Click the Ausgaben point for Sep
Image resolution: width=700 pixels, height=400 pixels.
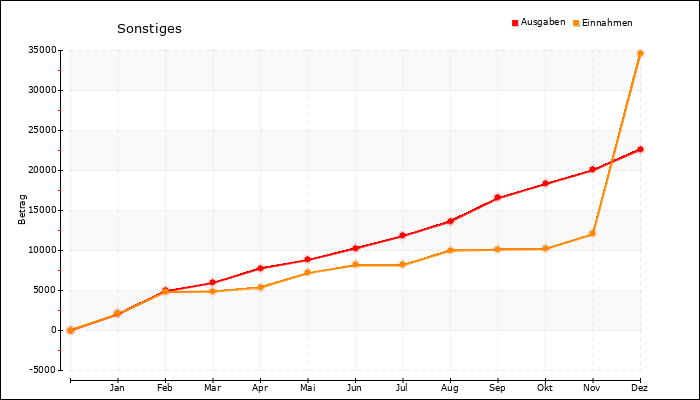497,198
